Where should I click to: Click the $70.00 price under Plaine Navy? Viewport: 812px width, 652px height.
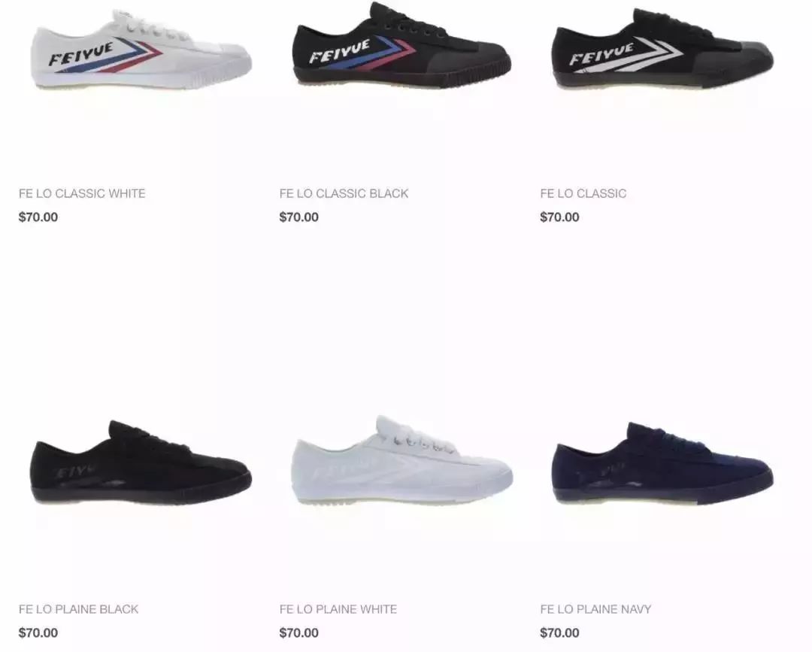560,633
